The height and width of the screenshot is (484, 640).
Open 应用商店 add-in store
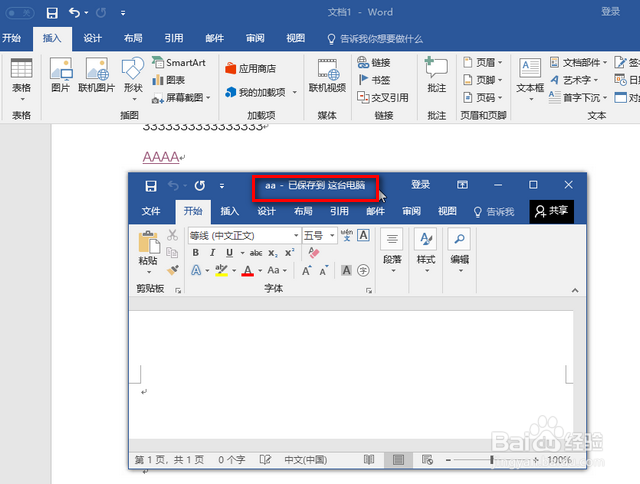click(250, 68)
